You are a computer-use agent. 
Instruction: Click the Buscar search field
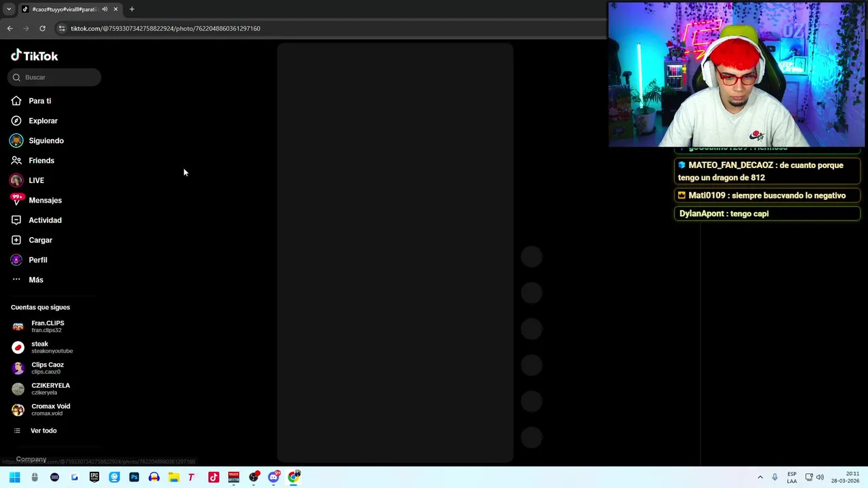tap(54, 77)
